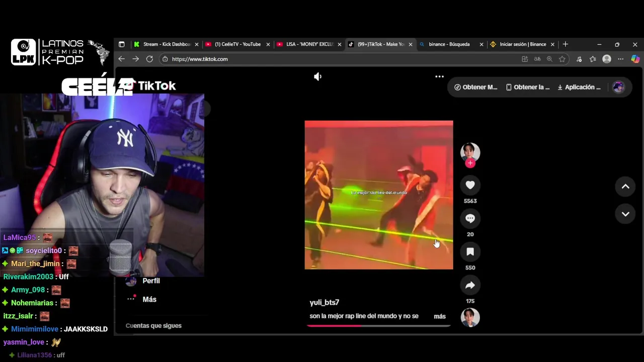Open the zoom magnifier in address bar
Image resolution: width=644 pixels, height=362 pixels.
[x=549, y=59]
